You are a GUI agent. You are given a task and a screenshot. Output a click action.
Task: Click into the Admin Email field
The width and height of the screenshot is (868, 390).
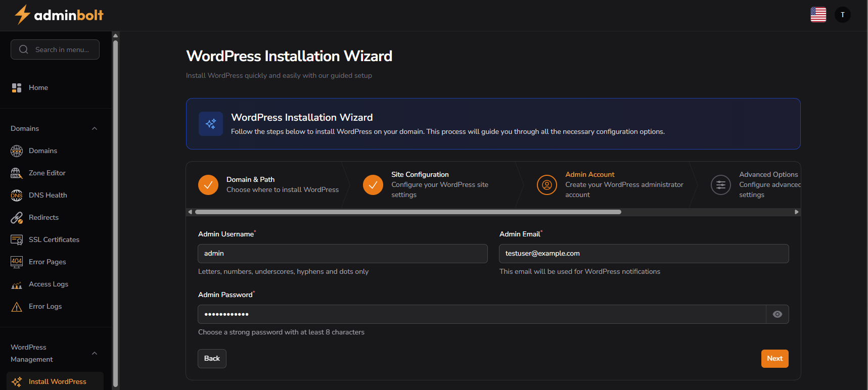coord(644,254)
